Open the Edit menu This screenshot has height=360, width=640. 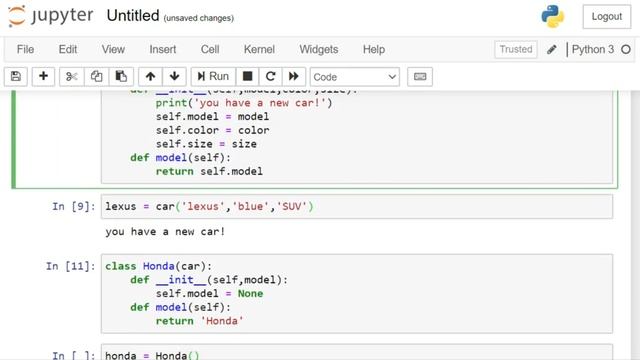tap(68, 49)
